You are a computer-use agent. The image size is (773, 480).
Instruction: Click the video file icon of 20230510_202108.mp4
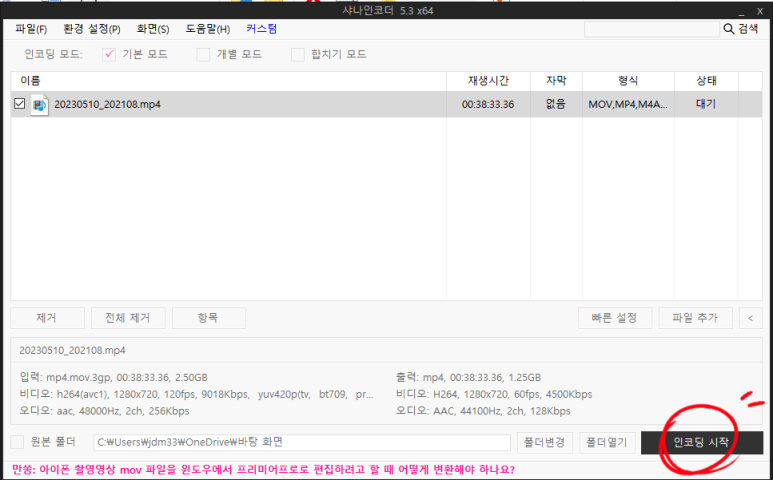coord(39,104)
